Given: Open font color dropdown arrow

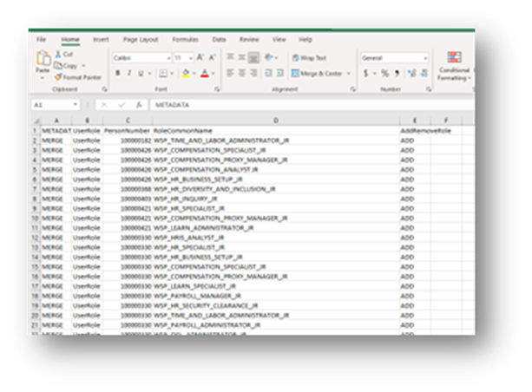Looking at the screenshot, I should pyautogui.click(x=213, y=73).
